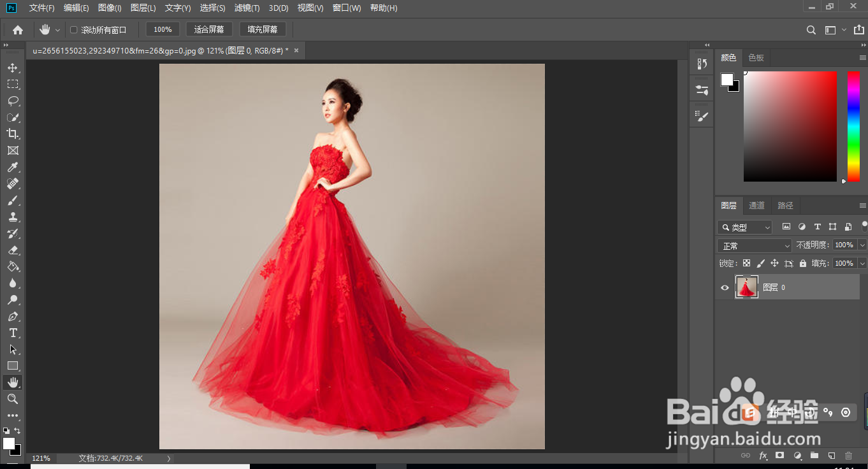Click the 图层 0 layer thumbnail
This screenshot has width=868, height=469.
coord(746,287)
